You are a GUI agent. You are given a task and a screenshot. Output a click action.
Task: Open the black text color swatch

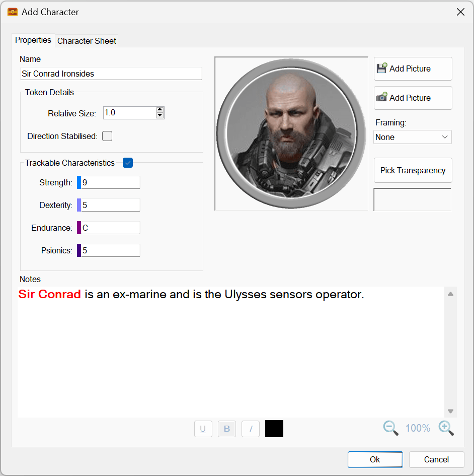pyautogui.click(x=274, y=429)
